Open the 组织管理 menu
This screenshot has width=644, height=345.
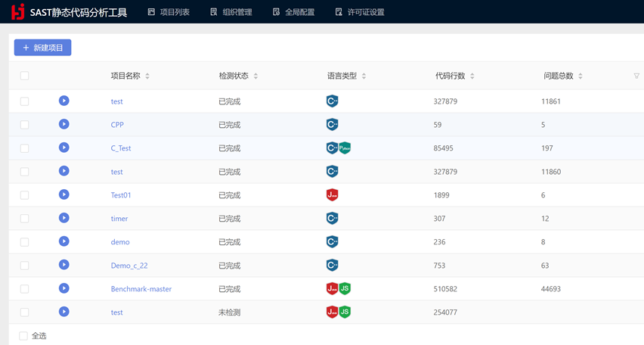[x=231, y=12]
